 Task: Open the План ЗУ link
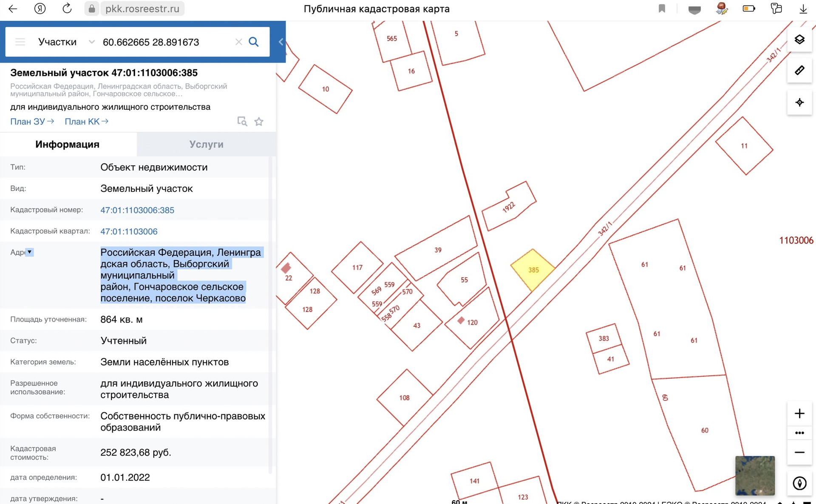32,122
